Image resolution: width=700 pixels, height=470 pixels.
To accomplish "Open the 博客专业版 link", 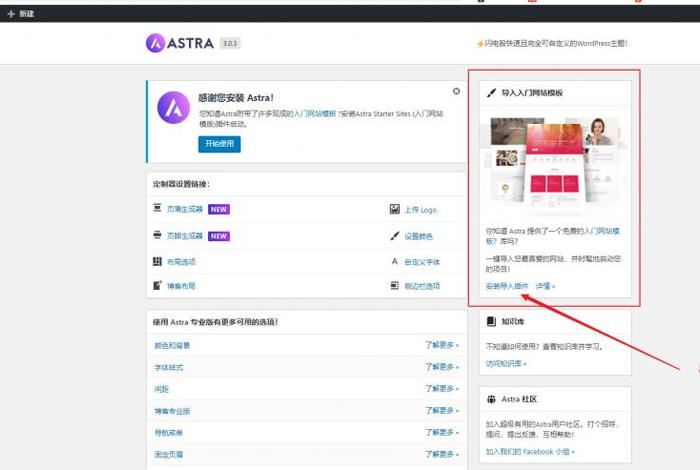I will click(x=172, y=411).
